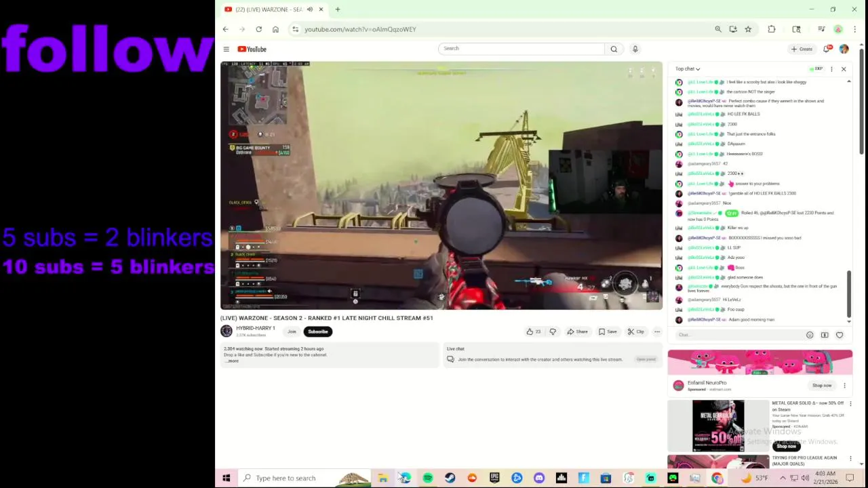Open live chat options three-dot menu
Screen dimensions: 868x488
pos(831,68)
